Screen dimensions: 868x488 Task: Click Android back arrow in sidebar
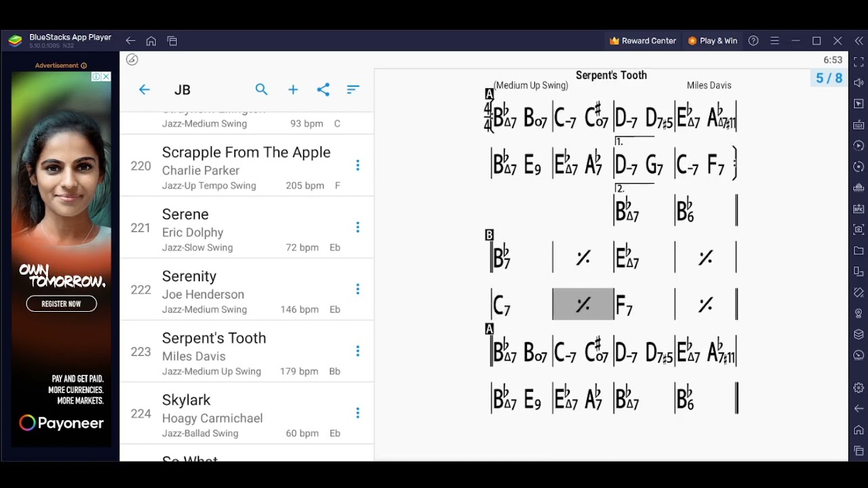tap(859, 409)
